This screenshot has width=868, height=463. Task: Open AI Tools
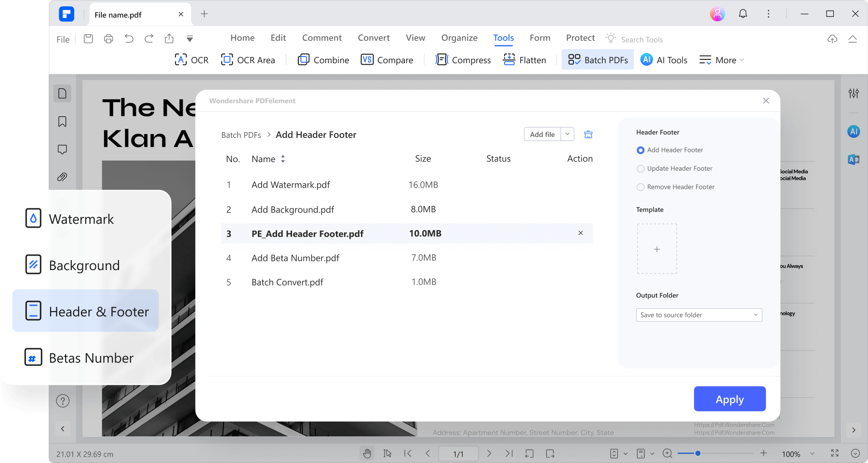(x=664, y=60)
